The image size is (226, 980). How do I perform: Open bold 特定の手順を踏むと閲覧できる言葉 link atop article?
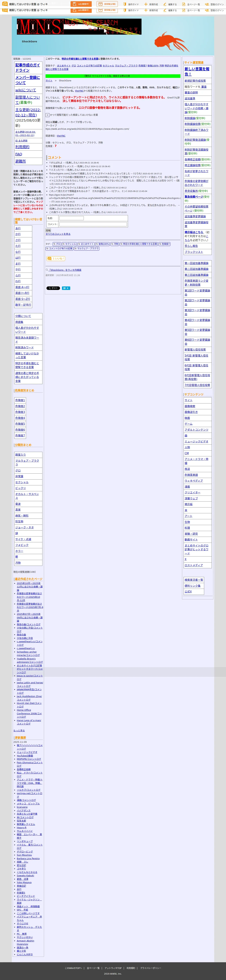[80, 59]
